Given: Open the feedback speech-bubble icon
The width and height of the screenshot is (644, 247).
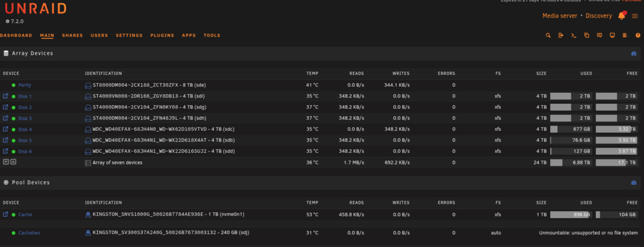Looking at the screenshot, I should click(599, 35).
